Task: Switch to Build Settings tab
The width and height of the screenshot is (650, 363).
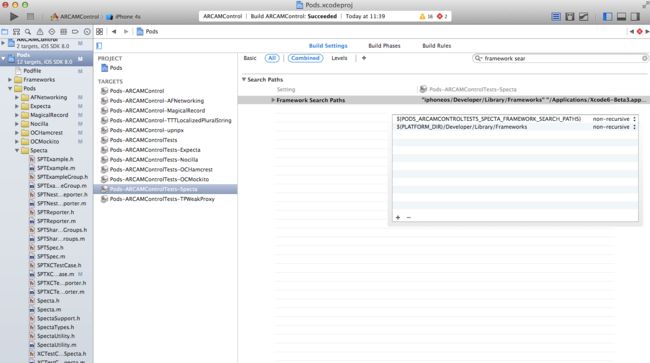Action: pyautogui.click(x=328, y=46)
